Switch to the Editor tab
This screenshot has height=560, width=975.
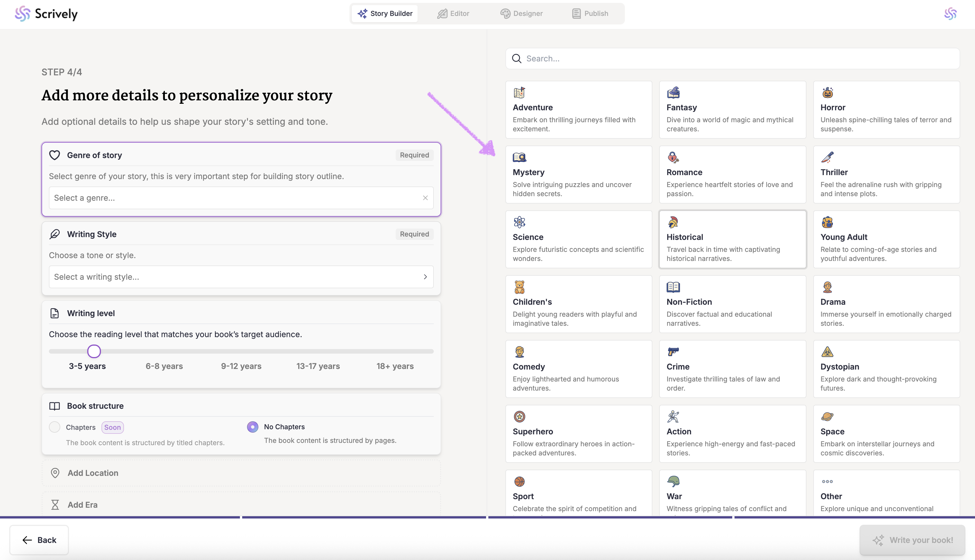pos(453,14)
